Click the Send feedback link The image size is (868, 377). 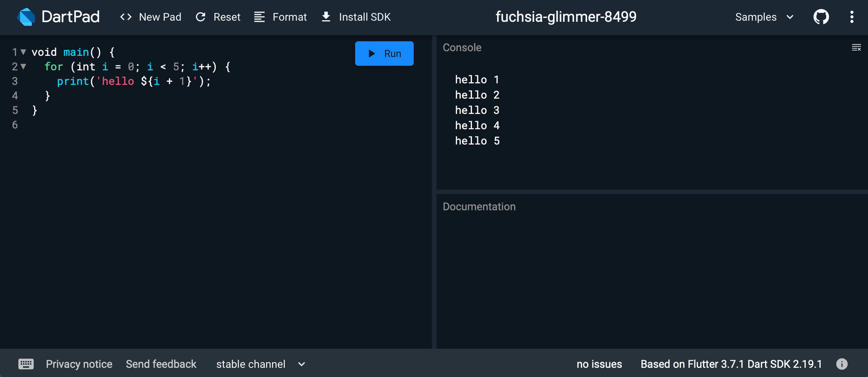[161, 364]
